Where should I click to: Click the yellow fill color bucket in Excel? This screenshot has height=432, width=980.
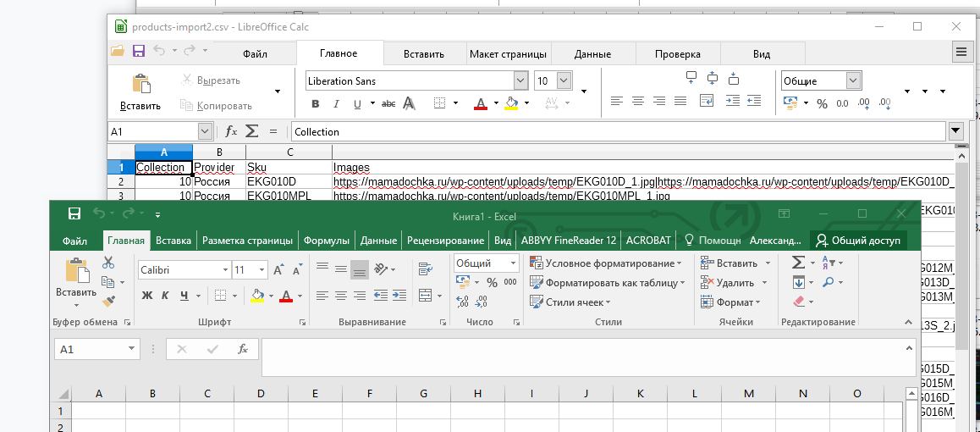(257, 296)
